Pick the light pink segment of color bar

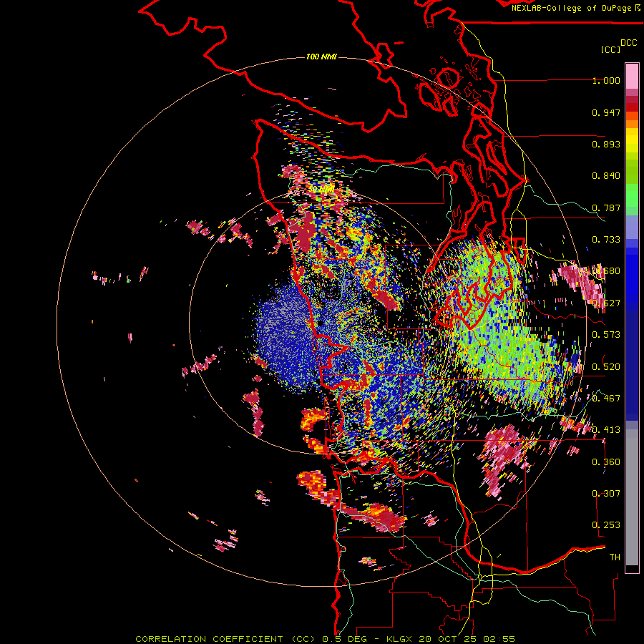(632, 76)
